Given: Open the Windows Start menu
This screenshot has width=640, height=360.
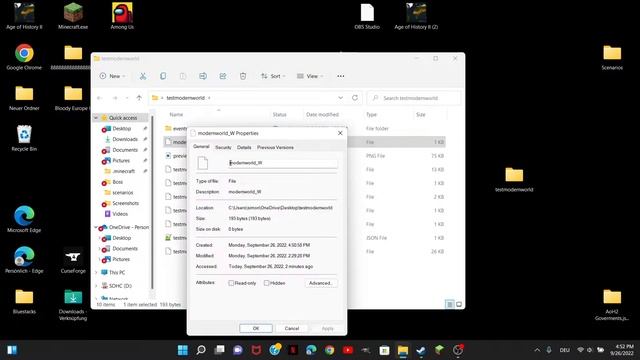Looking at the screenshot, I should [182, 350].
